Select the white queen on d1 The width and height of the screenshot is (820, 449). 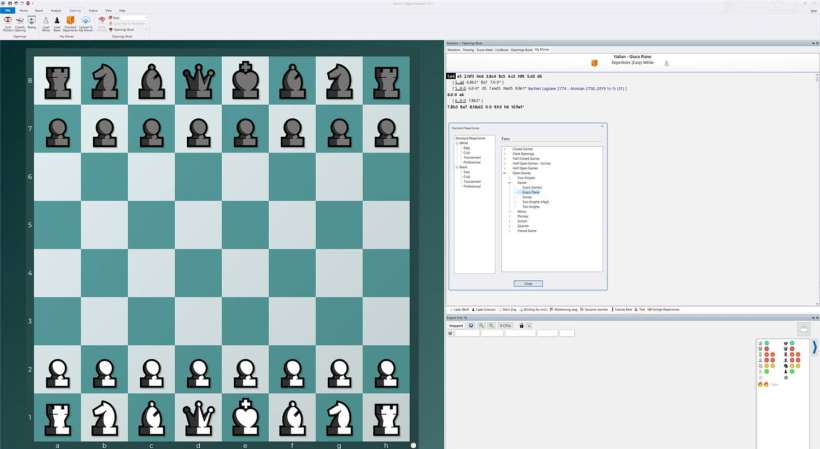[x=198, y=413]
